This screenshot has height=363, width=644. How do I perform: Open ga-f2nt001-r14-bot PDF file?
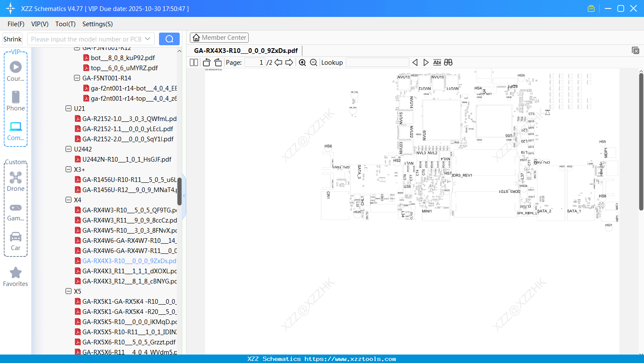[x=130, y=88]
